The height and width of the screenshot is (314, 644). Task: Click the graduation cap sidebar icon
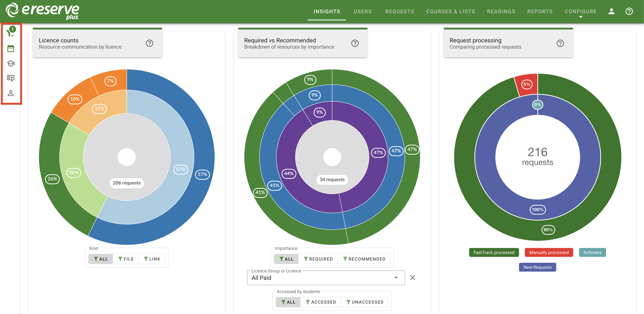[11, 63]
